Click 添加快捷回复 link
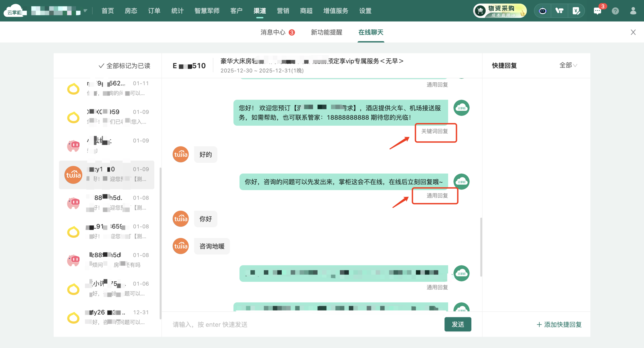The width and height of the screenshot is (644, 348). (x=559, y=324)
